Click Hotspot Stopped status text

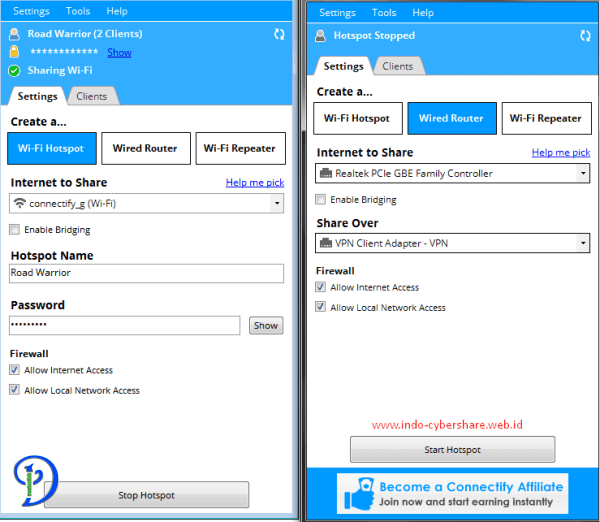click(374, 36)
